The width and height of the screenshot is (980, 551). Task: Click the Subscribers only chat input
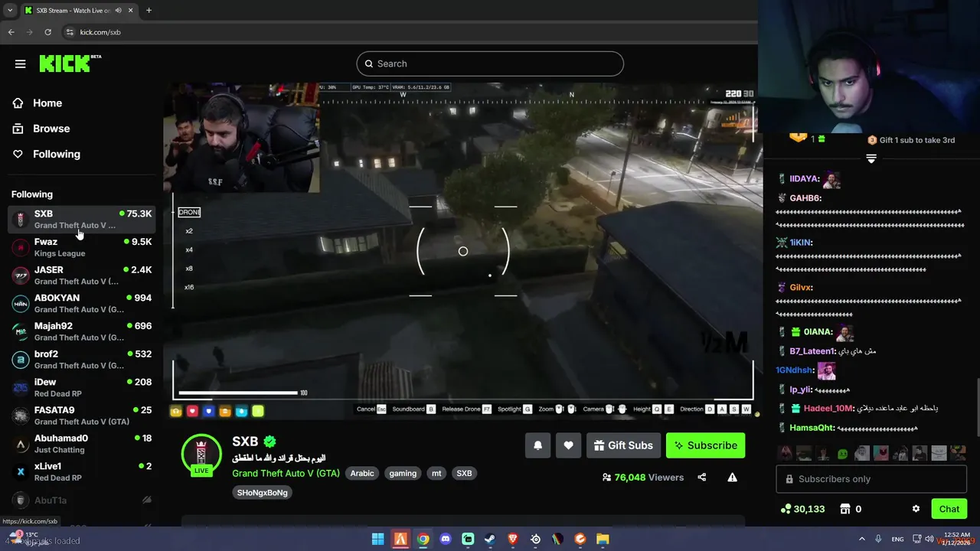pyautogui.click(x=871, y=479)
